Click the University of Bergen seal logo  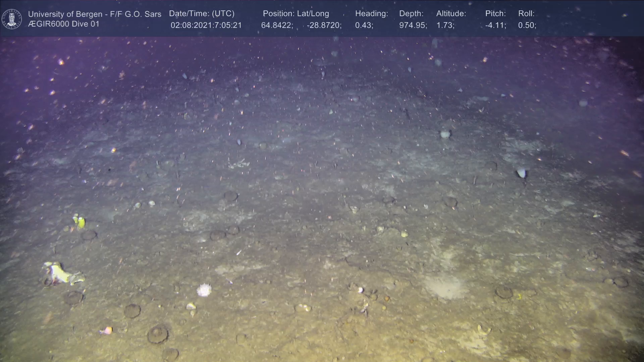(x=12, y=19)
